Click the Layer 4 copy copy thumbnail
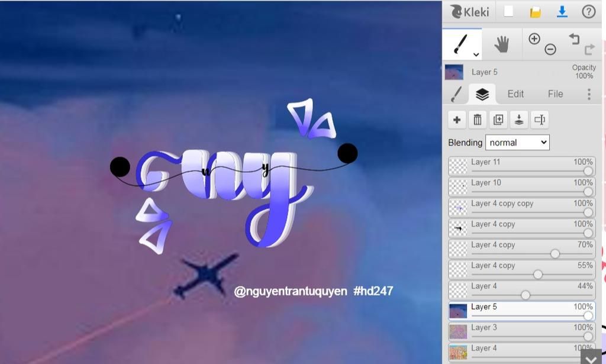 pos(458,208)
